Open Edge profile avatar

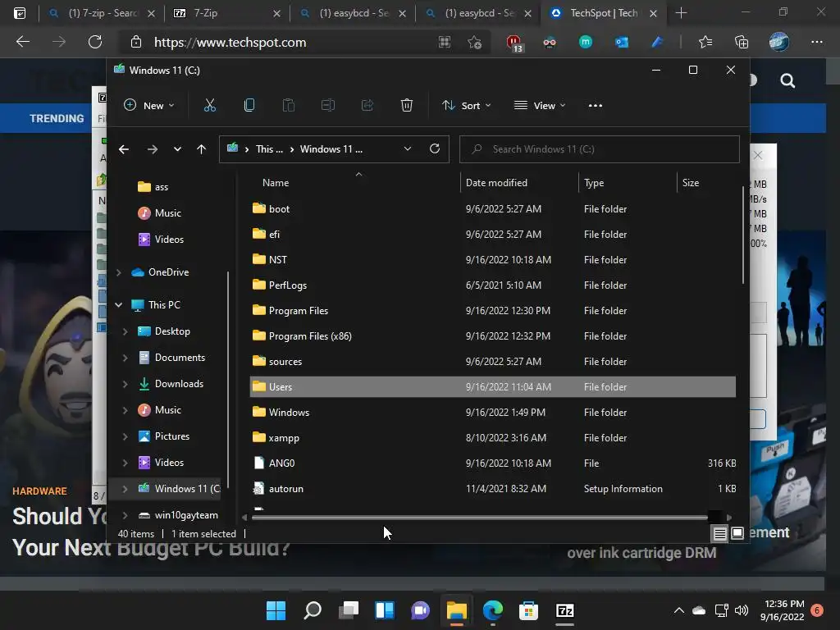click(x=779, y=42)
